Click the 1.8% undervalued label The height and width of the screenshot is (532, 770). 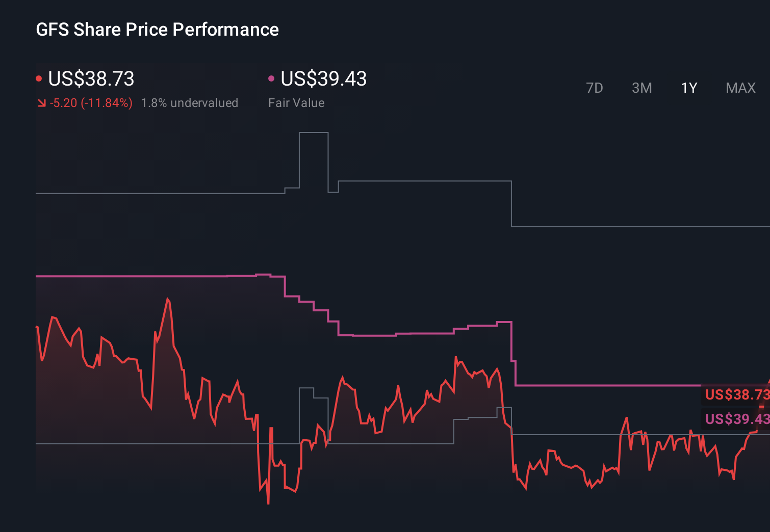click(189, 103)
